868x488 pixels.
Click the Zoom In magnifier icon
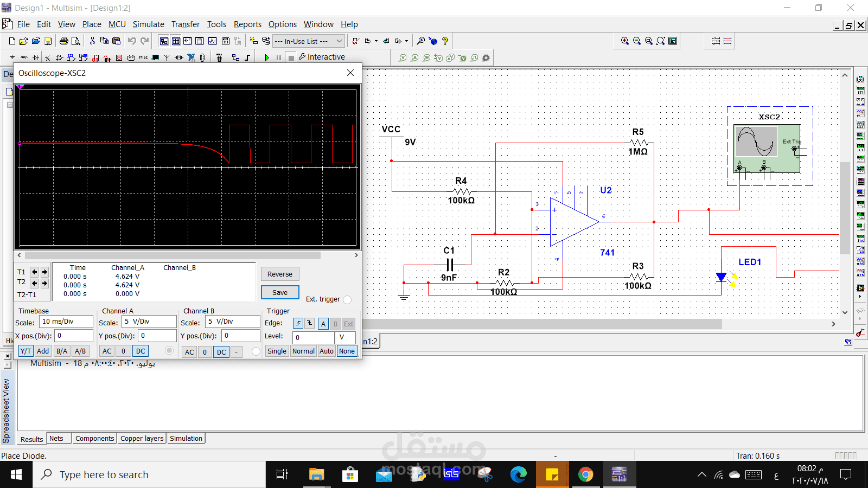click(625, 41)
